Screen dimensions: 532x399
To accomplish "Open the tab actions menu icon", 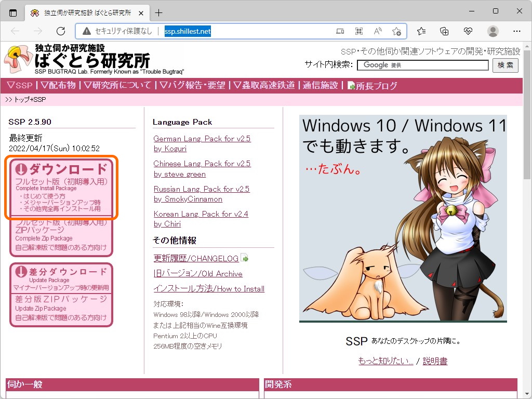I will 13,13.
